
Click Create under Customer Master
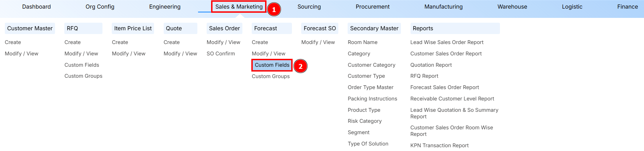(13, 42)
